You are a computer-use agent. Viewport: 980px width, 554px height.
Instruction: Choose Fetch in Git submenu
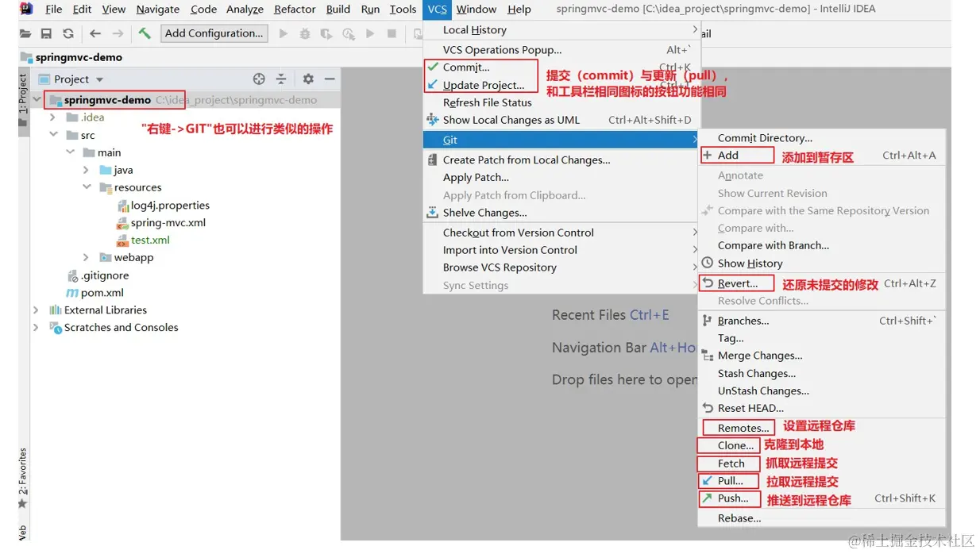[821, 464]
